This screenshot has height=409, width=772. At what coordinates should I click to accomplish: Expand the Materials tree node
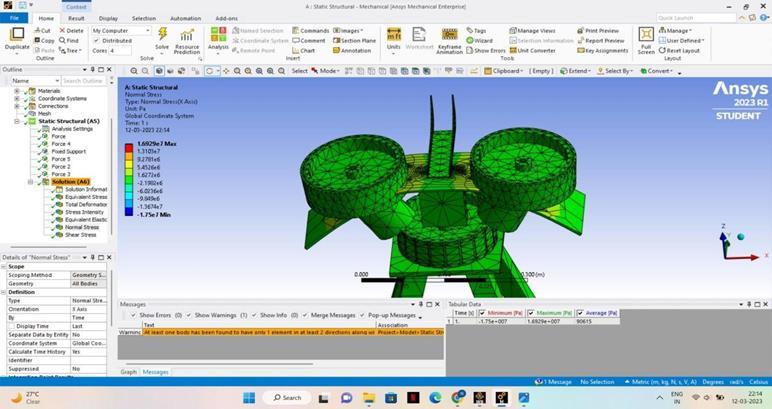tap(17, 91)
